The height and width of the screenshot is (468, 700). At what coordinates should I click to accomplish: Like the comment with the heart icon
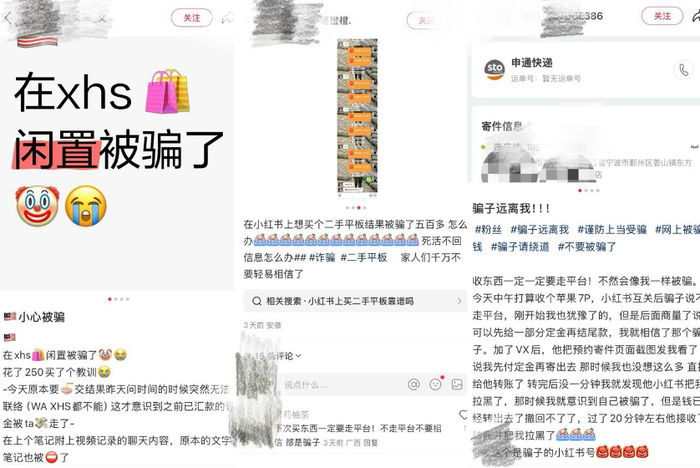(x=464, y=415)
